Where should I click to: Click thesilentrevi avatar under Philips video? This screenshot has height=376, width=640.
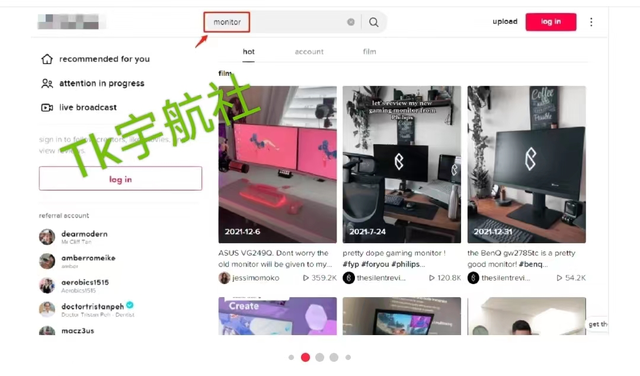pos(349,278)
